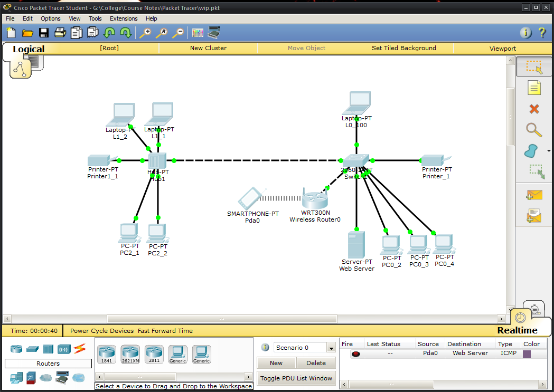Select the Connections lightning bolt icon
Screen dimensions: 554x392
click(80, 349)
